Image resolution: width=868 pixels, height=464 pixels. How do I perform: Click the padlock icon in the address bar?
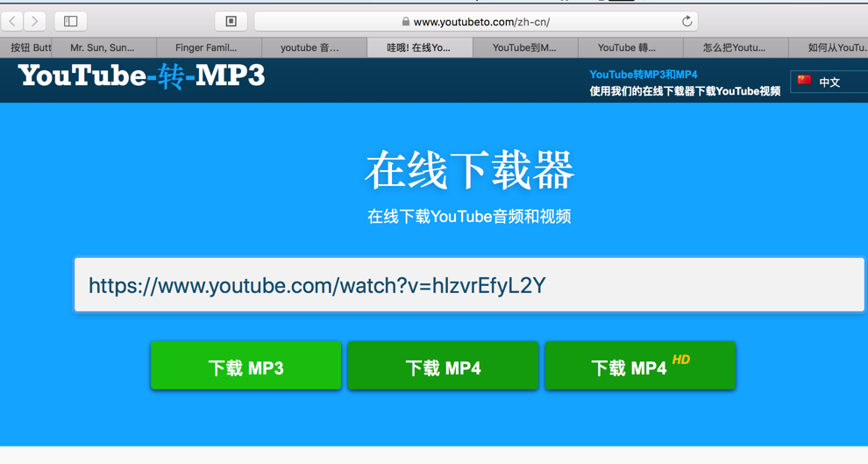(406, 22)
